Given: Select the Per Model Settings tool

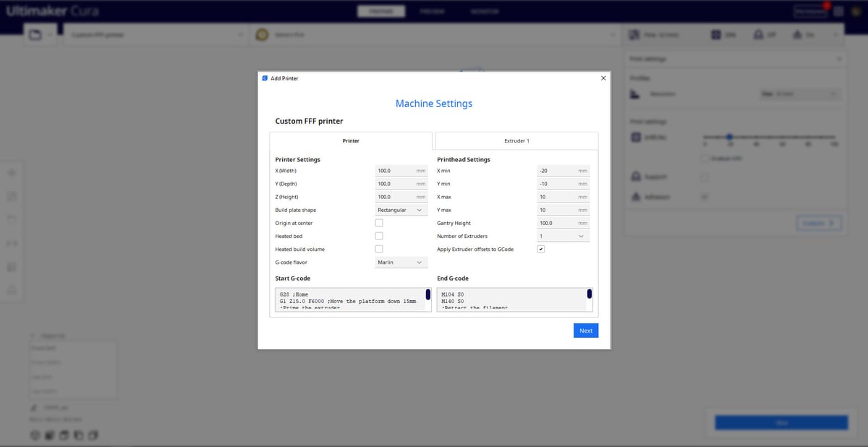Looking at the screenshot, I should (12, 266).
